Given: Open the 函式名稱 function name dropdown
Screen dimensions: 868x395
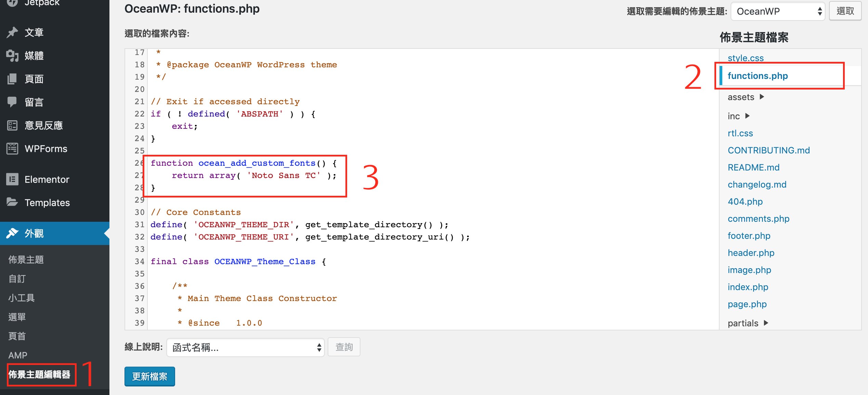Looking at the screenshot, I should (245, 348).
